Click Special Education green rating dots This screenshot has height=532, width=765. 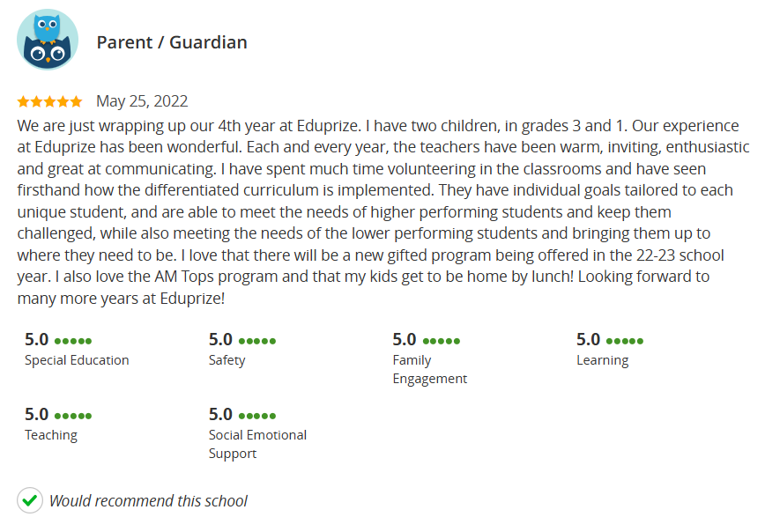click(73, 341)
